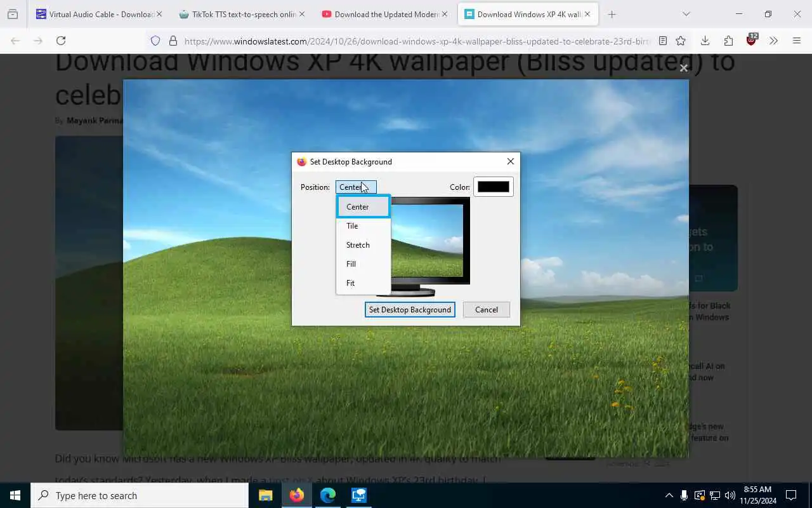Screen dimensions: 812x508
Task: Close the Set Desktop Background dialog
Action: point(511,161)
